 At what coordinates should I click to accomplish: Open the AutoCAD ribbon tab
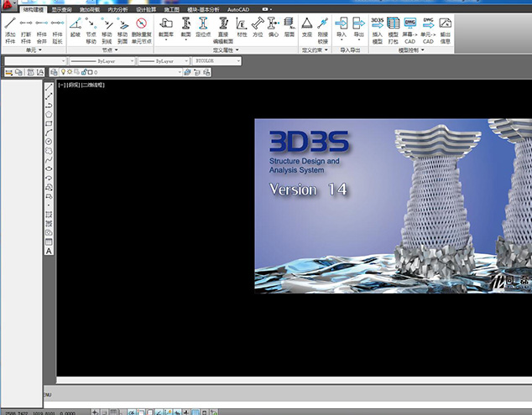pos(237,9)
